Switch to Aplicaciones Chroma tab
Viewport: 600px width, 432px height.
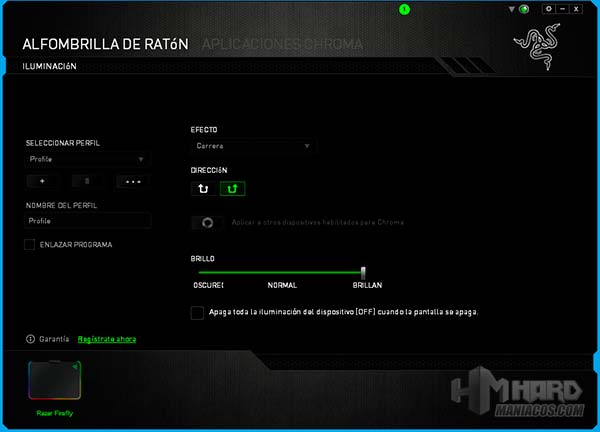click(x=282, y=44)
